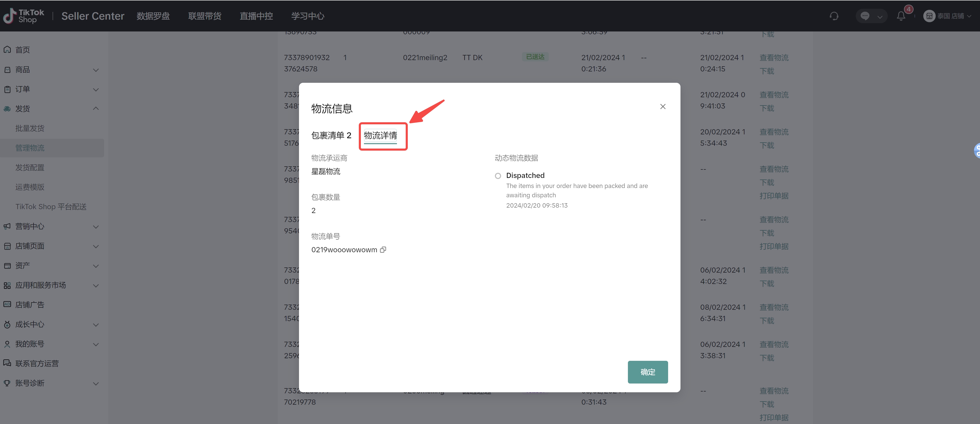Click 打印单据 link in last row
The height and width of the screenshot is (424, 980).
pos(774,417)
